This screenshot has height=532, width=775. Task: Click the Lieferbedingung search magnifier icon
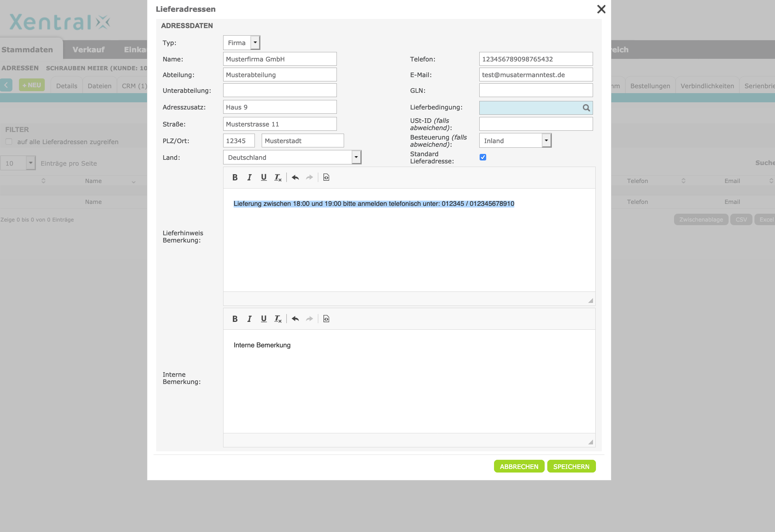coord(586,108)
